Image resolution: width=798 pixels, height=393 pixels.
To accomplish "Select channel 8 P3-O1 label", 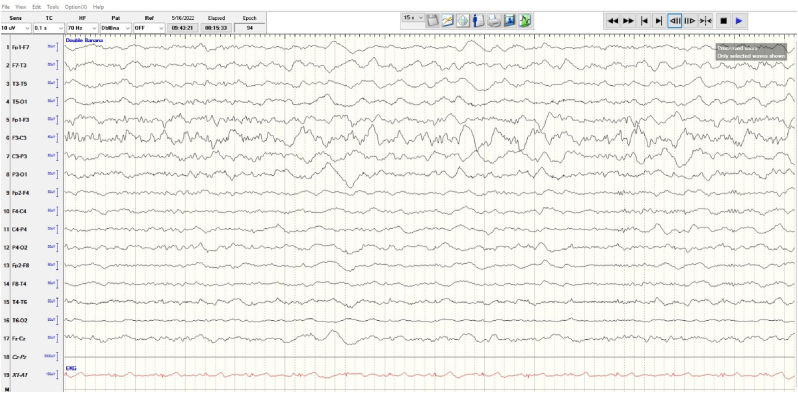I will (21, 175).
